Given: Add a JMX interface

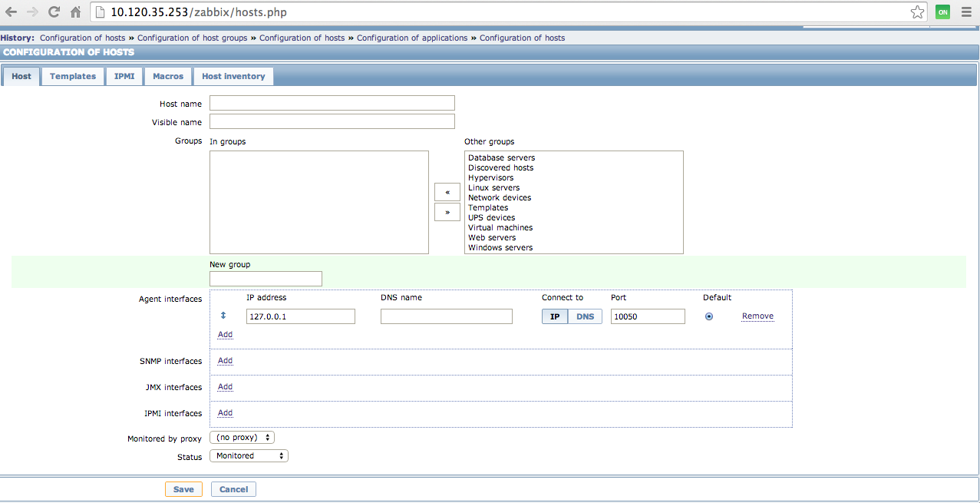Looking at the screenshot, I should 225,387.
